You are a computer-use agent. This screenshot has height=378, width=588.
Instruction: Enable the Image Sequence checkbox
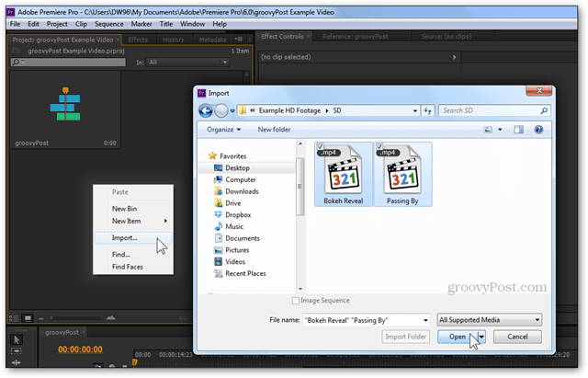point(296,301)
